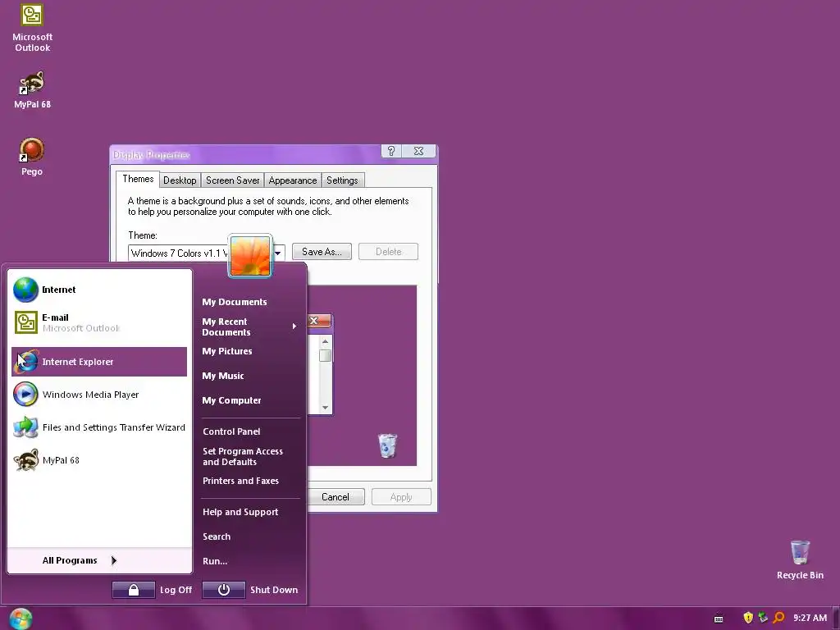Click the user account flower picture
840x630 pixels.
pyautogui.click(x=250, y=256)
